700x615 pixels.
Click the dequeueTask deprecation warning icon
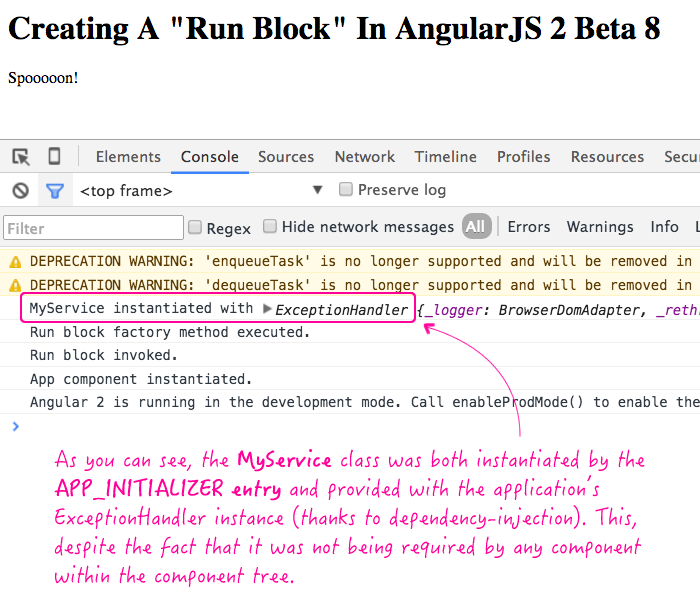(15, 285)
